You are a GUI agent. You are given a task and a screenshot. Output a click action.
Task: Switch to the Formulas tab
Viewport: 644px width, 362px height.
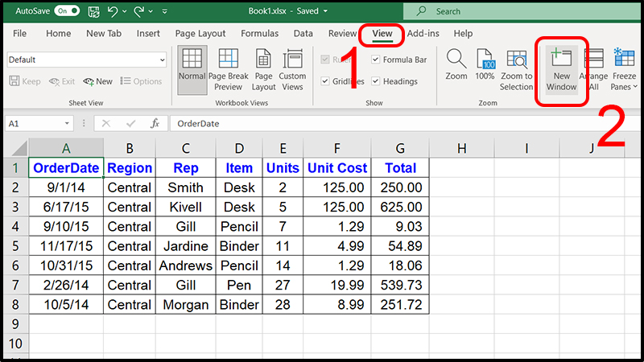[259, 33]
